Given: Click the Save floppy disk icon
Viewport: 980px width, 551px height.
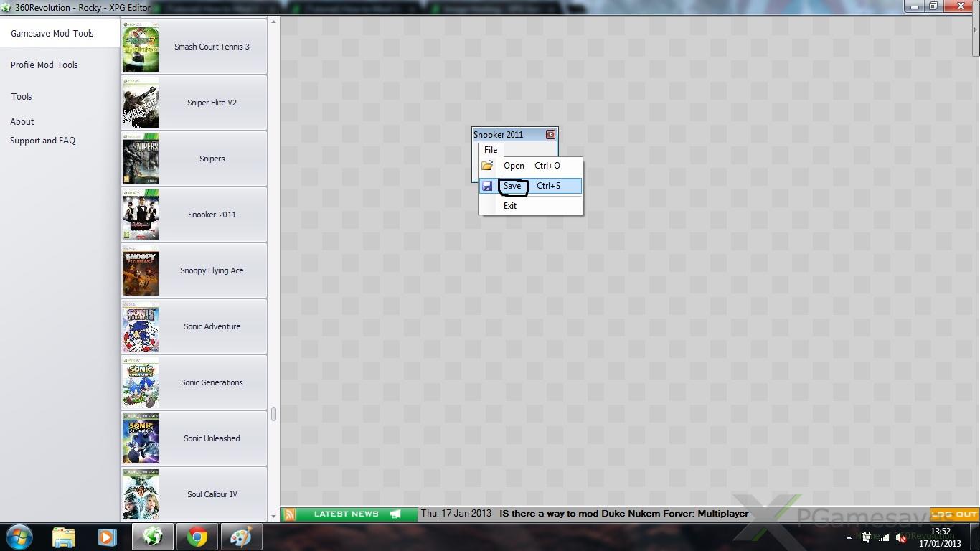Looking at the screenshot, I should 487,186.
